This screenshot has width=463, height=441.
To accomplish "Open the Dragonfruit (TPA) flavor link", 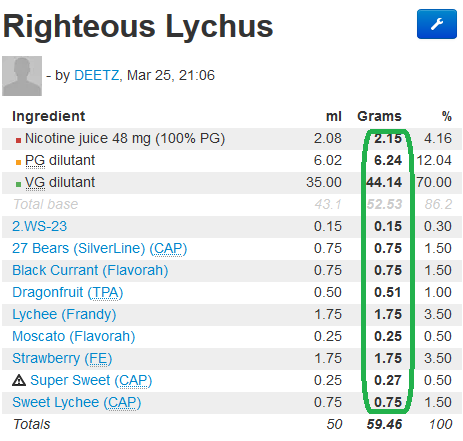I will click(68, 292).
